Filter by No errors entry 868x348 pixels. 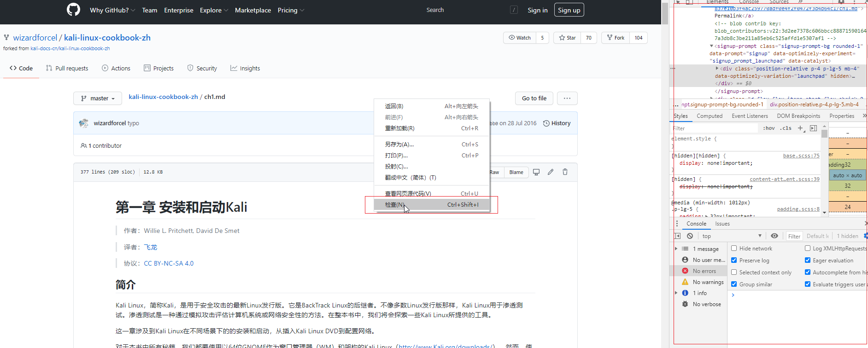(x=699, y=271)
